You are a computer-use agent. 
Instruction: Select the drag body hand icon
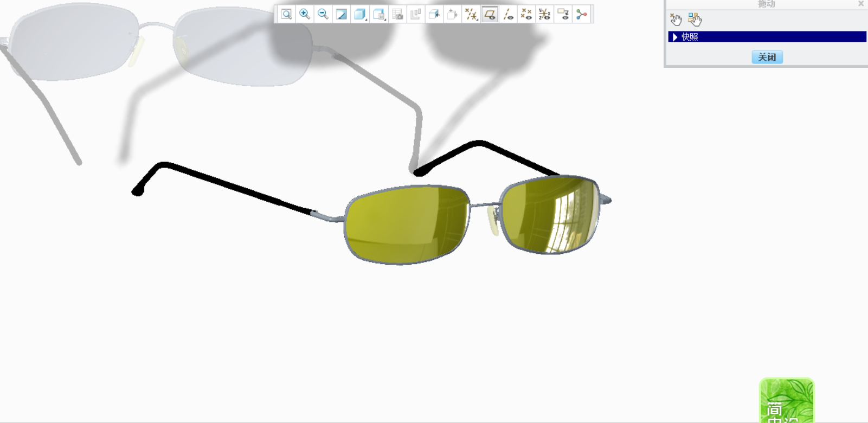(695, 20)
